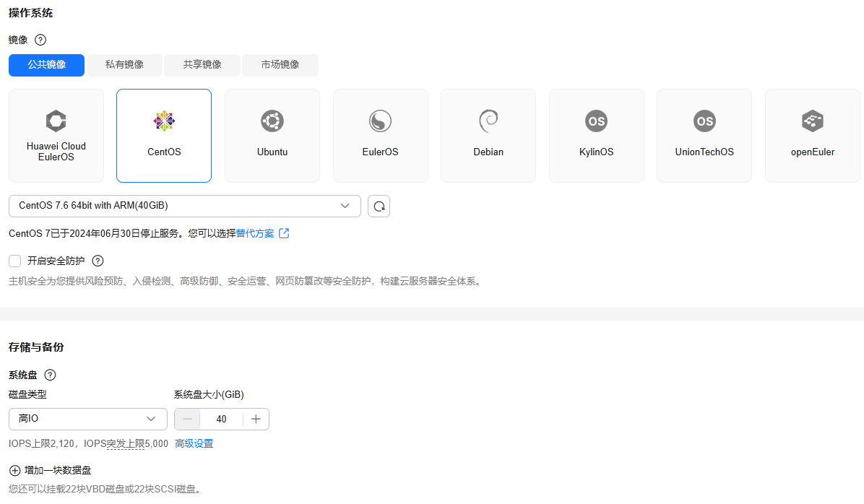Select the UnionTechOS image card
Viewport: 864px width, 504px height.
(x=704, y=136)
